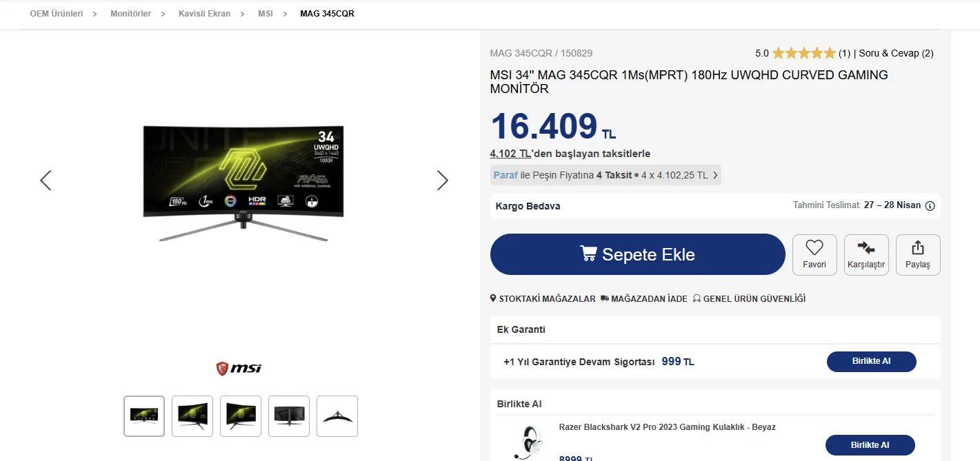
Task: Add Razer Blackshark headset with Birlikte Al
Action: point(870,445)
